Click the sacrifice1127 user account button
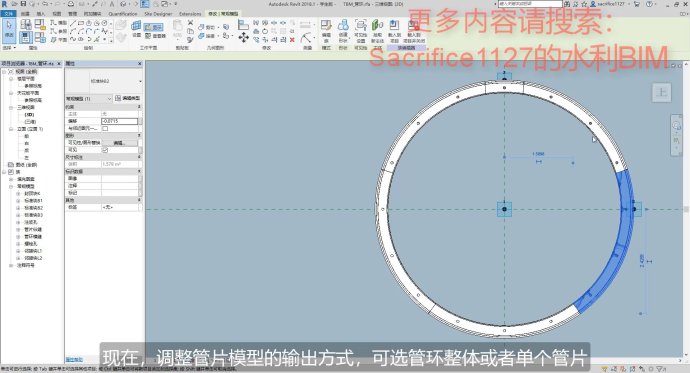This screenshot has height=373, width=690. [x=608, y=4]
